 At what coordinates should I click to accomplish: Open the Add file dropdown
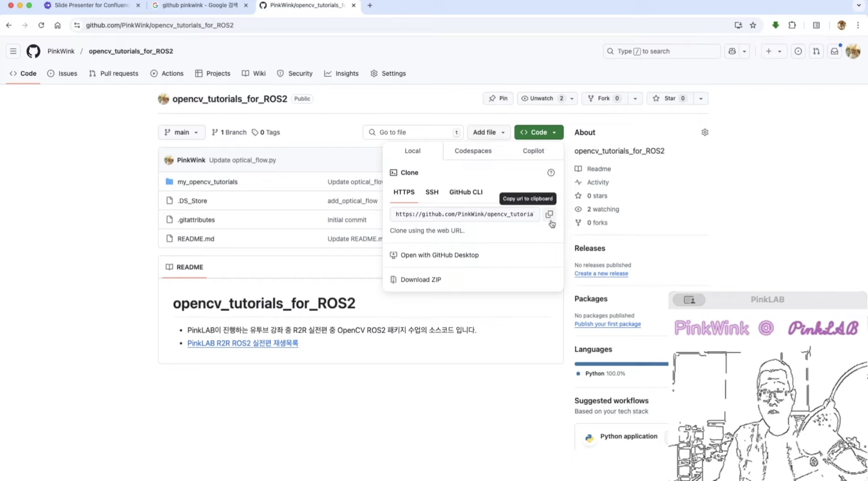coord(488,132)
